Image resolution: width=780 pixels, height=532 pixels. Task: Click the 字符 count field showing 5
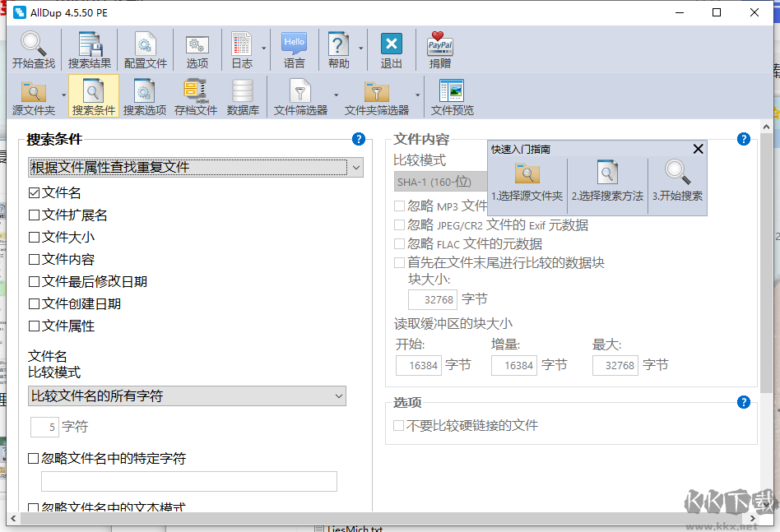(x=44, y=427)
